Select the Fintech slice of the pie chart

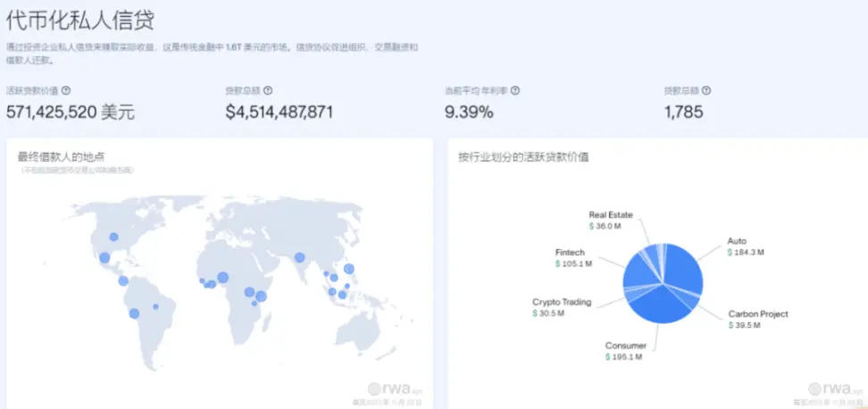click(641, 270)
